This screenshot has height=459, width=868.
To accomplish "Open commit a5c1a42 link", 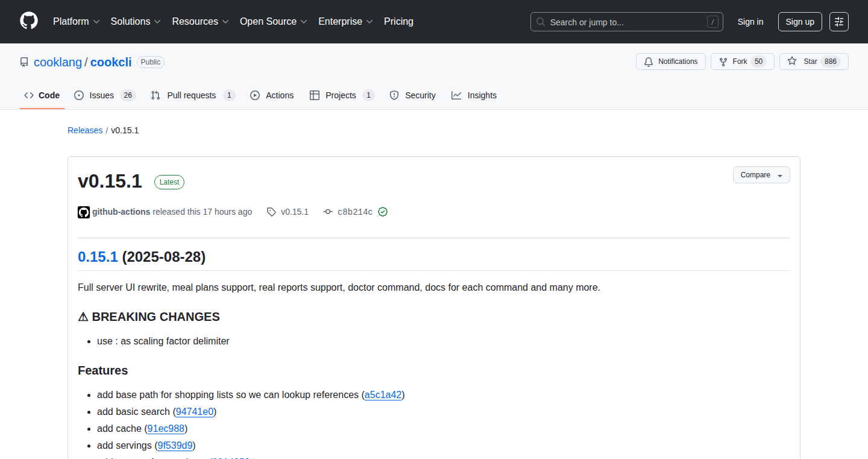I will pyautogui.click(x=383, y=395).
